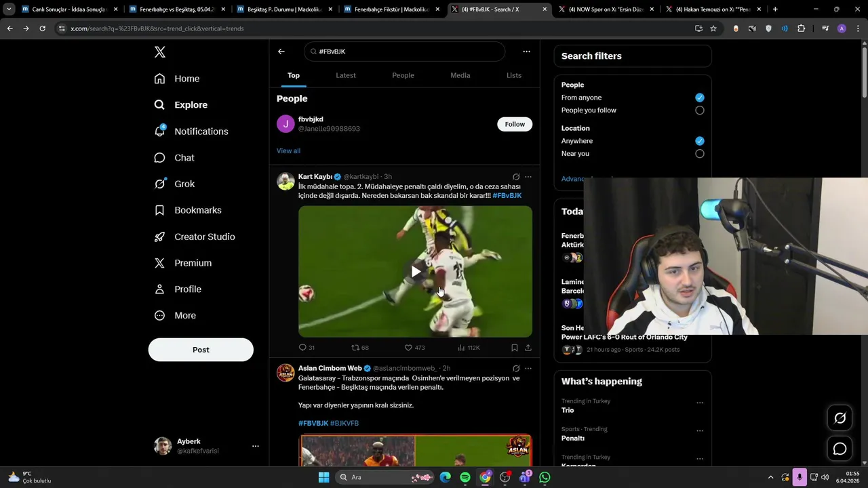Open Grok from the sidebar
The image size is (868, 488).
pos(174,184)
